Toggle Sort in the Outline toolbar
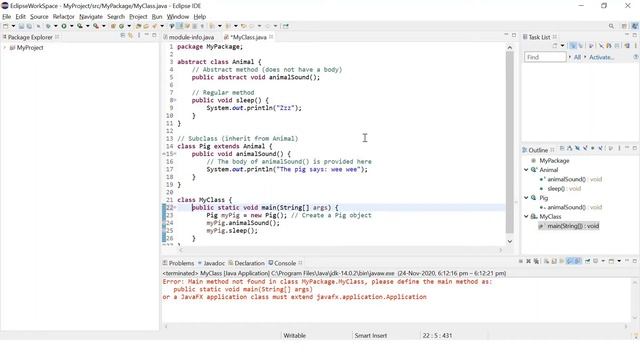Image resolution: width=640 pixels, height=360 pixels. pyautogui.click(x=569, y=148)
